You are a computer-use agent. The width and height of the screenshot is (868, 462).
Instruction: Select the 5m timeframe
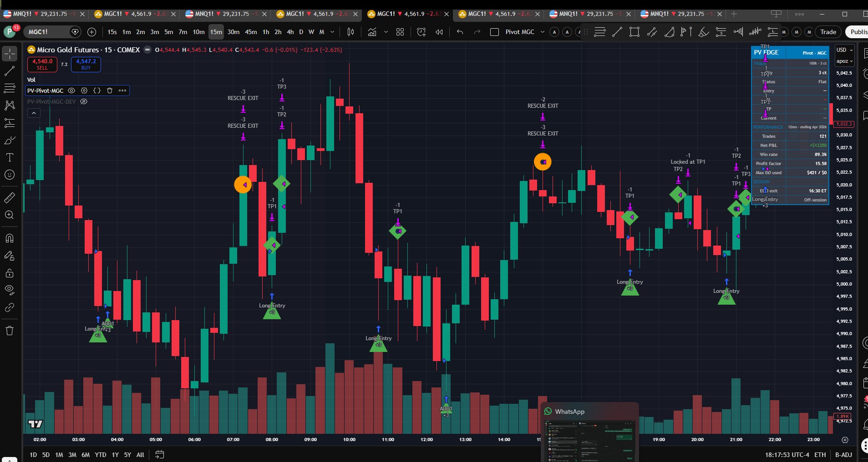(x=169, y=32)
